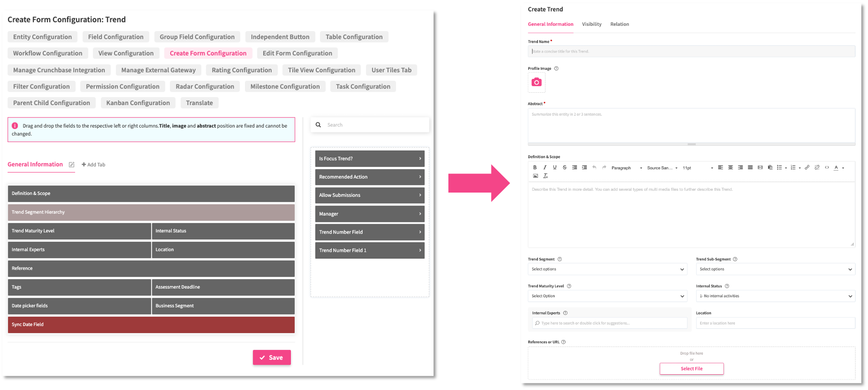Click the bullet list icon in the toolbar
The width and height of the screenshot is (868, 390).
click(779, 168)
